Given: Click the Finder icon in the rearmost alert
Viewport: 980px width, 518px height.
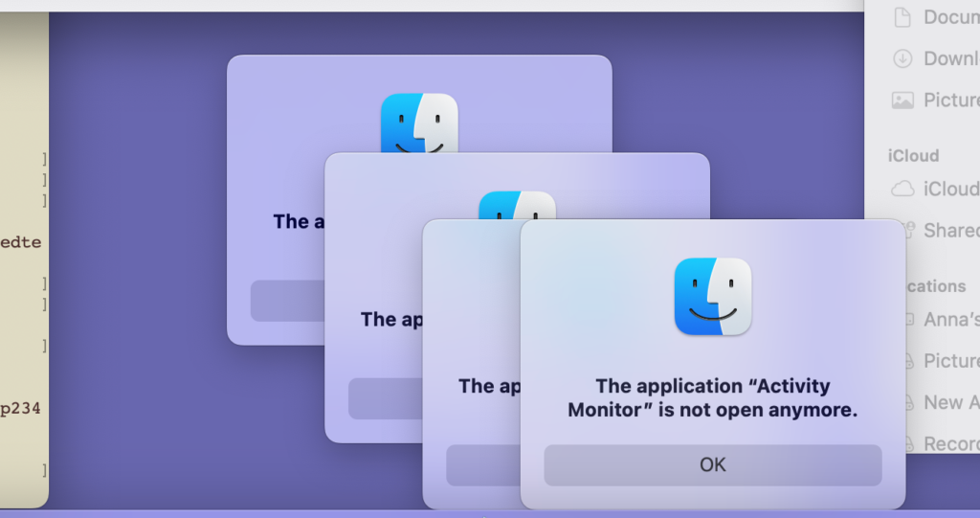Looking at the screenshot, I should coord(419,124).
